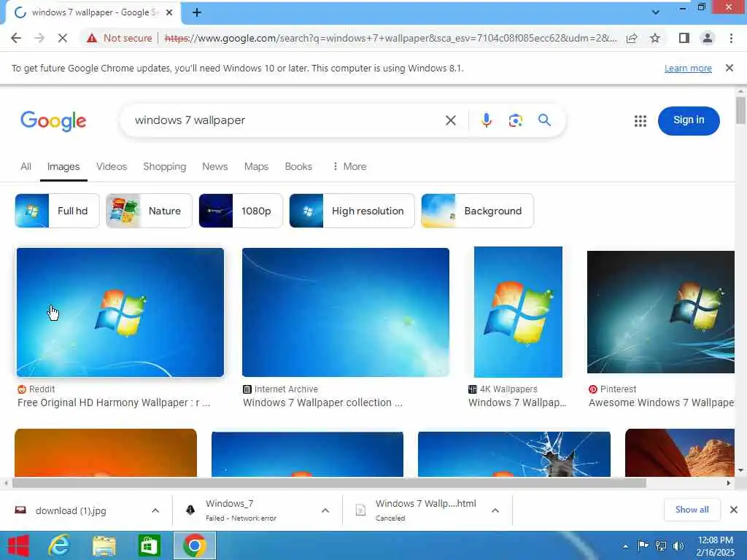Select the Images tab
747x560 pixels.
coord(63,167)
